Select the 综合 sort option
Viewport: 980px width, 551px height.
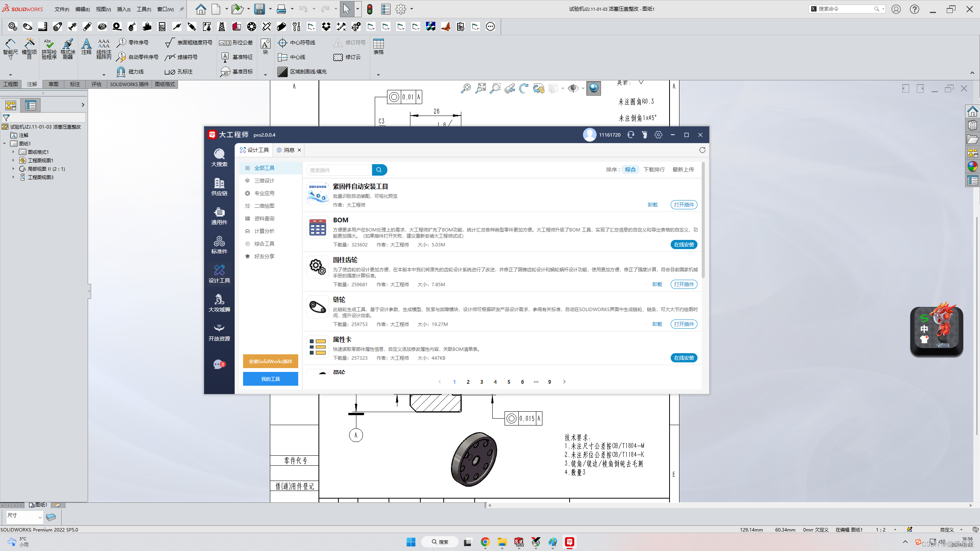[x=630, y=170]
